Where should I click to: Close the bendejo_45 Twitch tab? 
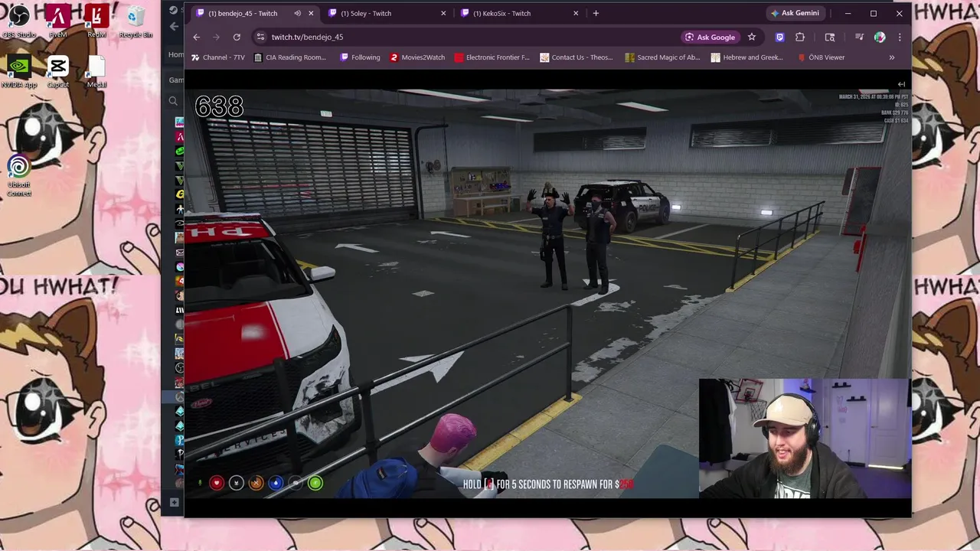[311, 13]
